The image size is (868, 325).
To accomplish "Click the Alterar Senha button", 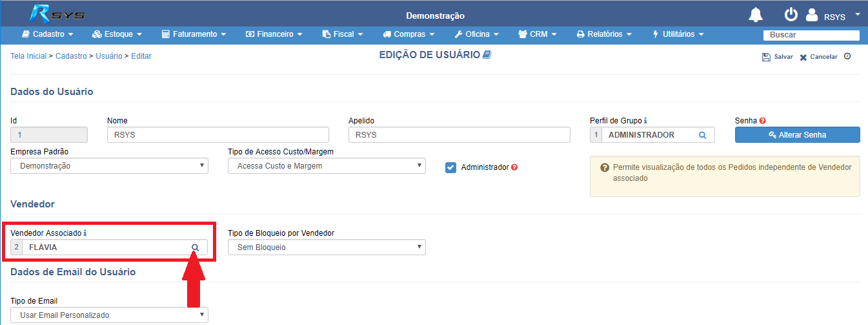I will [x=798, y=135].
